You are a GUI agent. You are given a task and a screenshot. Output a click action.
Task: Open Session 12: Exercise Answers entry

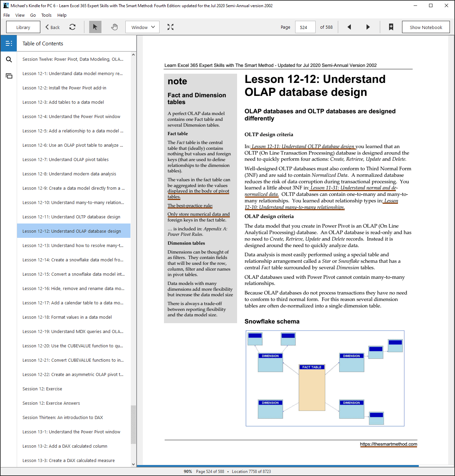(74, 403)
